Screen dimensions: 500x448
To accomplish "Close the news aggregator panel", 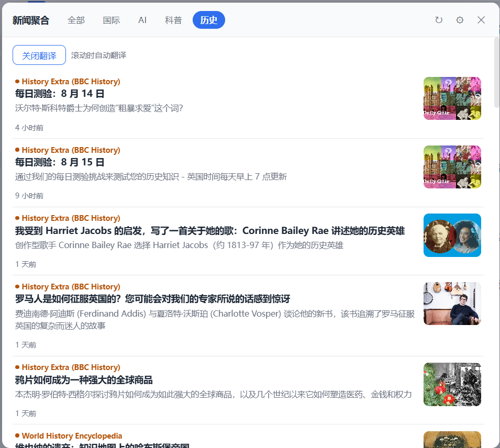I will 481,20.
